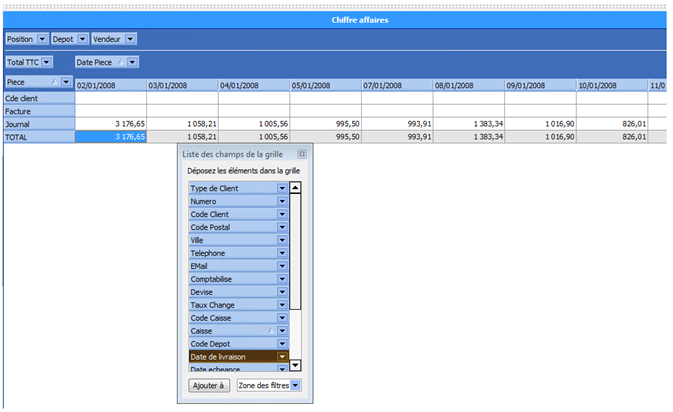The height and width of the screenshot is (412, 673).
Task: Open the Piece field dropdown arrow
Action: click(x=66, y=82)
